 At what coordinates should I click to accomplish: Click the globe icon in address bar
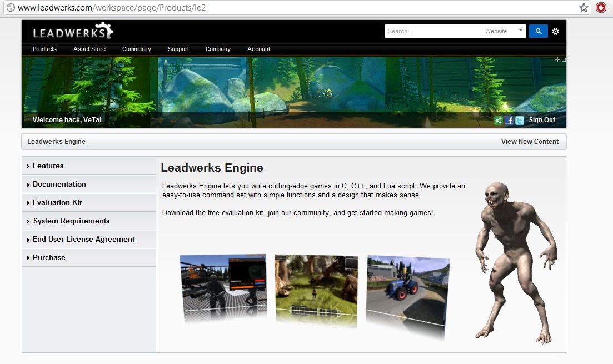(x=11, y=7)
